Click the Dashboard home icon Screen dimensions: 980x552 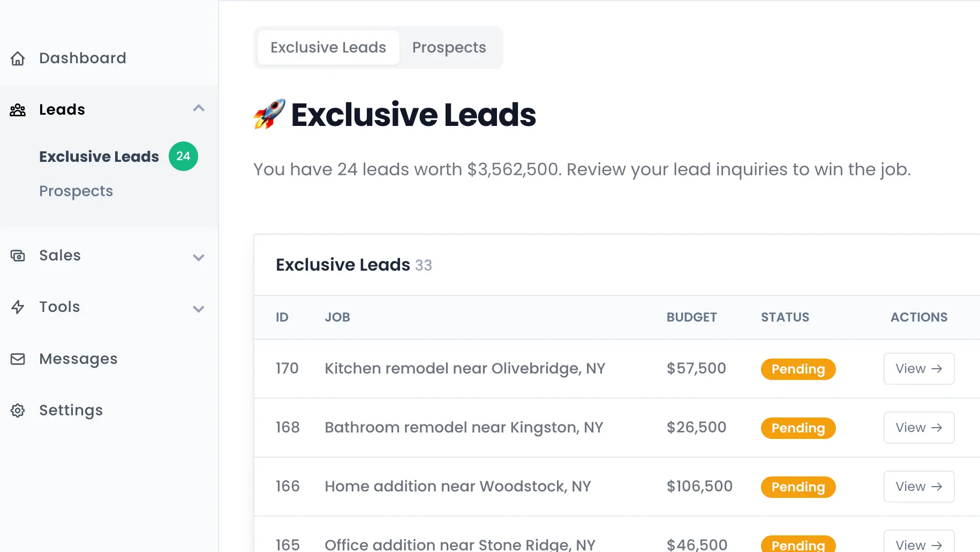click(18, 58)
